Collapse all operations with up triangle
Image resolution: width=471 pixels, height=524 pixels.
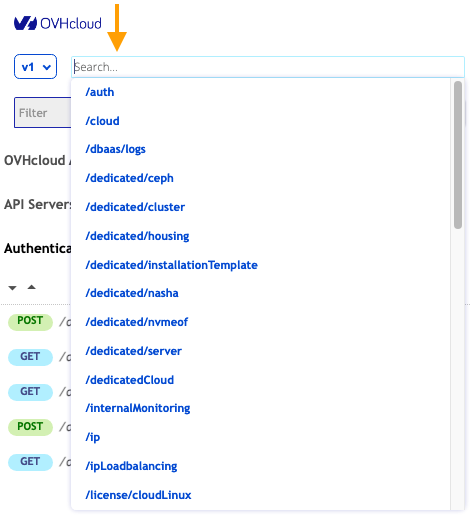point(31,287)
